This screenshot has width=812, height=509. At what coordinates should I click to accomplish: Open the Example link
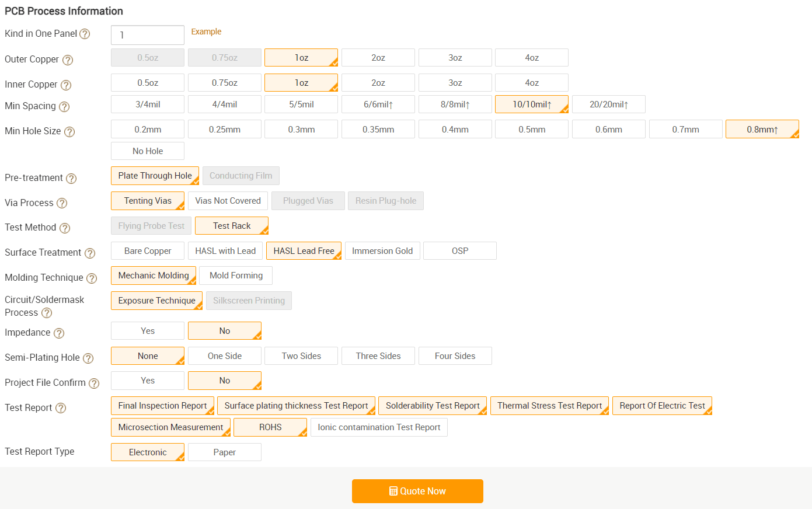(206, 32)
